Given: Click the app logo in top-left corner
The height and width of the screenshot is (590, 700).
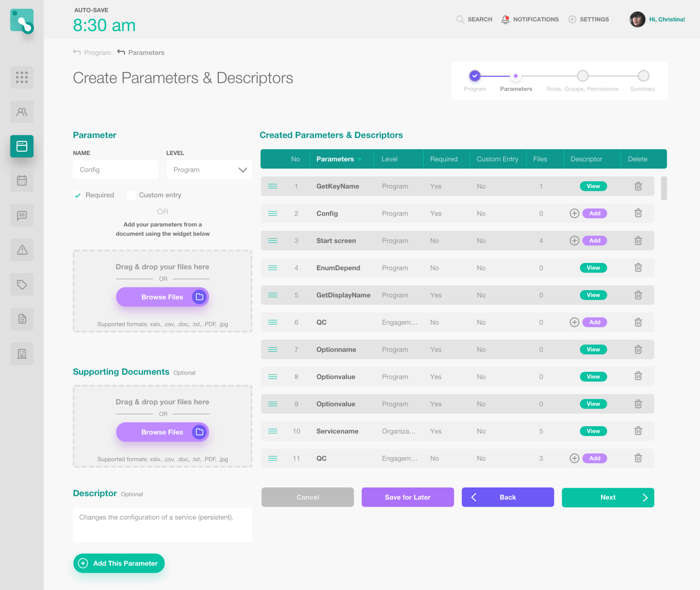Looking at the screenshot, I should (22, 21).
